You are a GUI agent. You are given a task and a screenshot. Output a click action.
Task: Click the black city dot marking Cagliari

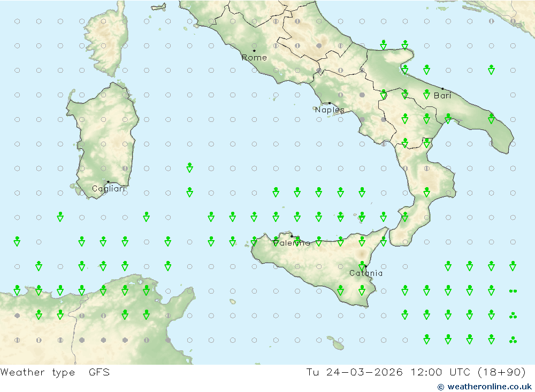[108, 182]
